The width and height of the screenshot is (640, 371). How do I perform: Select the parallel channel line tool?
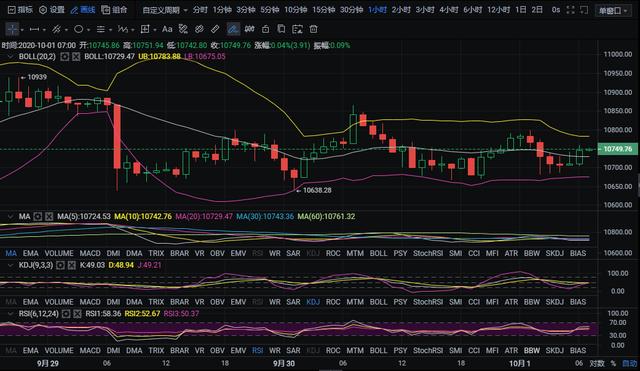tap(56, 29)
